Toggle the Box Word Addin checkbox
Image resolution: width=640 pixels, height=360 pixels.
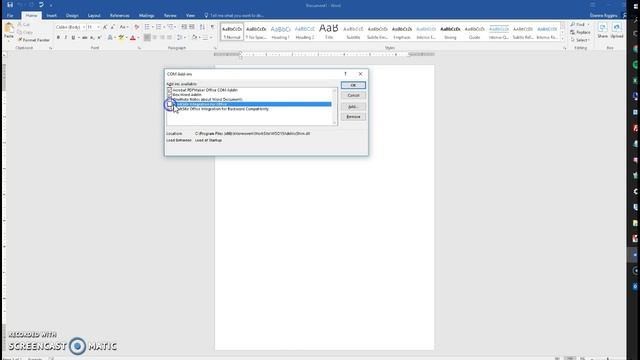click(x=169, y=95)
